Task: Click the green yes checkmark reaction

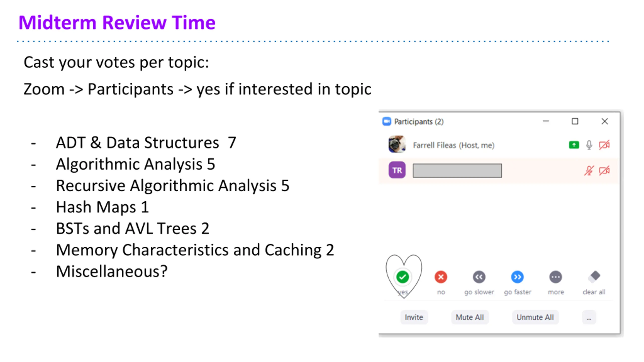Action: [x=403, y=277]
